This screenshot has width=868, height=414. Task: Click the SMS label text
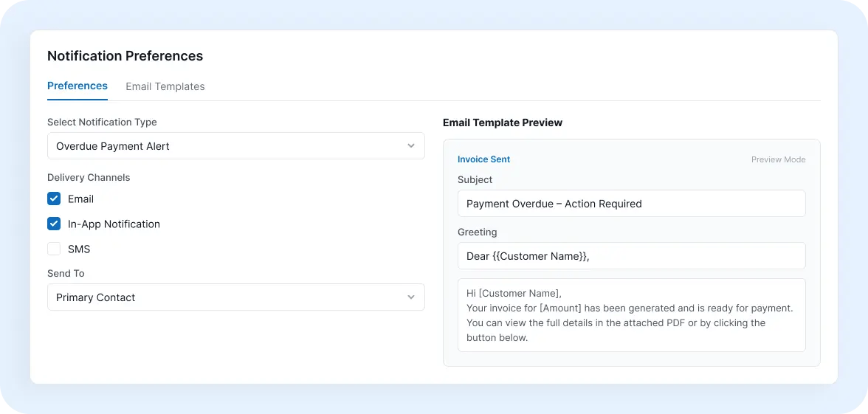pyautogui.click(x=79, y=249)
